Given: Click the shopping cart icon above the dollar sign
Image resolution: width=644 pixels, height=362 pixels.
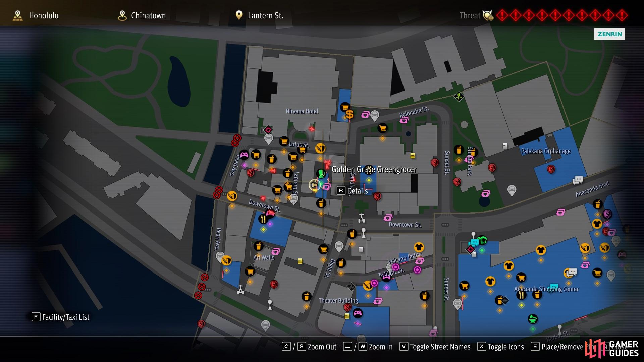Looking at the screenshot, I should tap(344, 107).
